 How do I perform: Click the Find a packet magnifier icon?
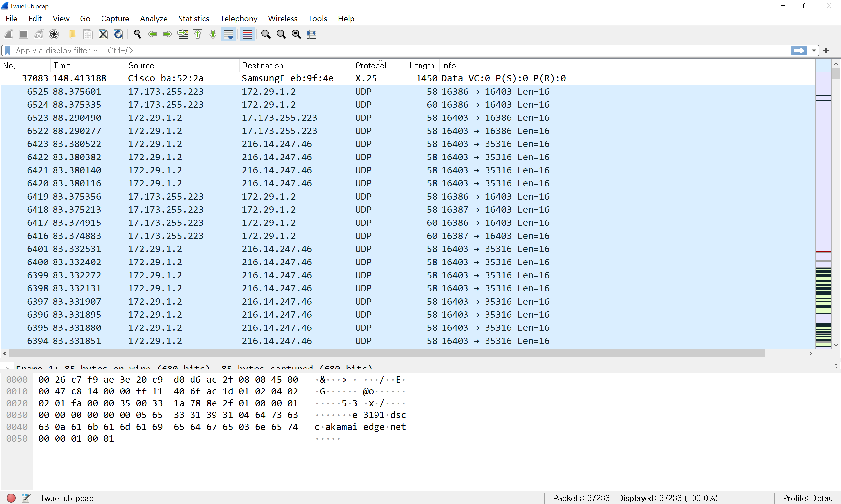point(137,34)
